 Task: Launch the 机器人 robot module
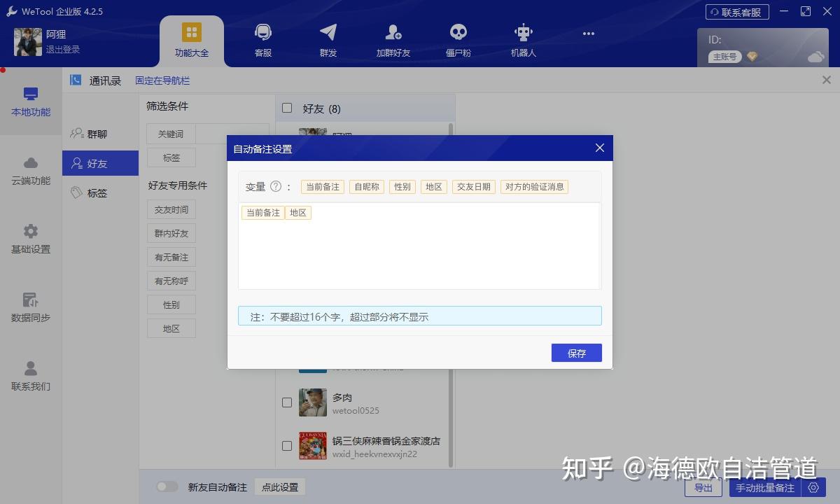click(522, 38)
